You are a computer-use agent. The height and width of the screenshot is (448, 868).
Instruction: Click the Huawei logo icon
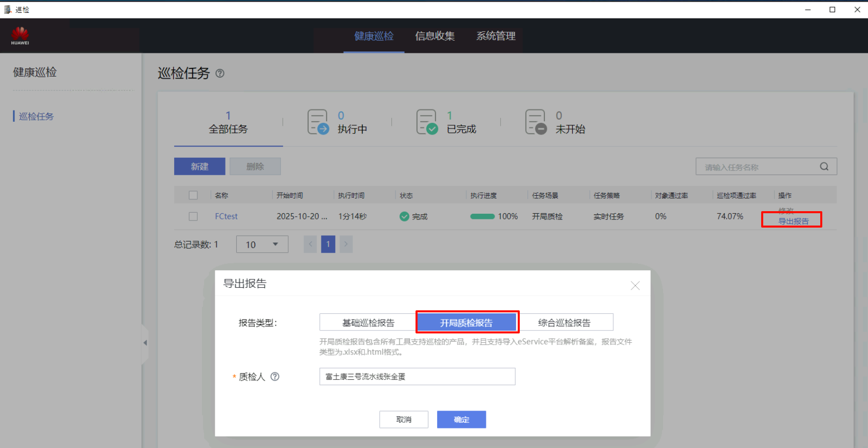tap(20, 35)
